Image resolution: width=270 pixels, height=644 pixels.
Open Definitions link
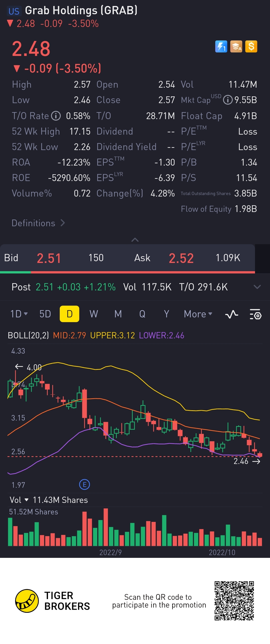(x=38, y=223)
